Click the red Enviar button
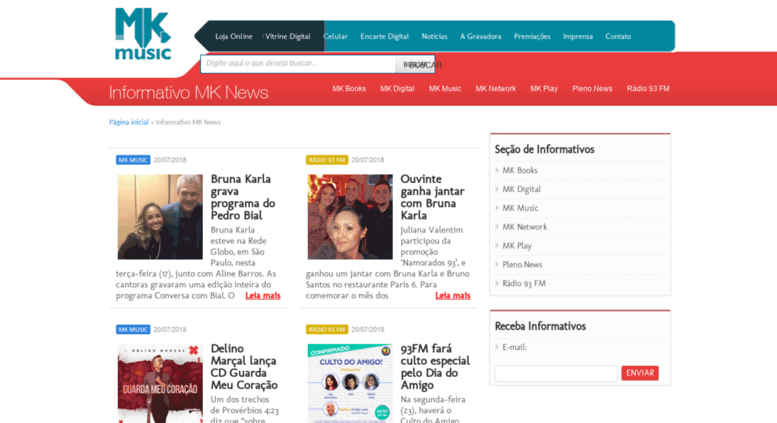The height and width of the screenshot is (423, 777). point(640,373)
